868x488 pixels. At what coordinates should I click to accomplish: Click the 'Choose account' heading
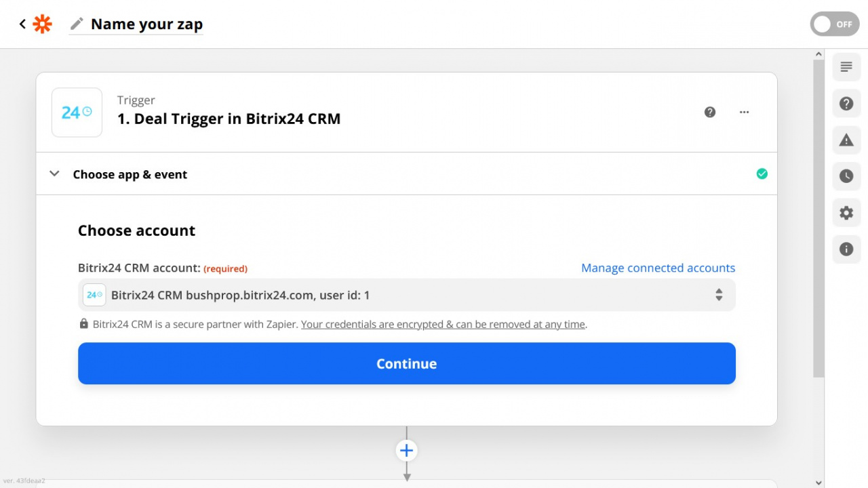136,230
